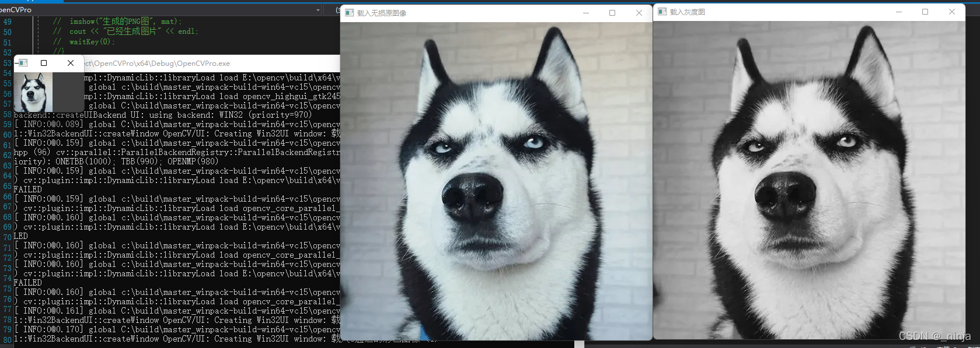
Task: Click console line starting '[ INFO:0@0.089] global'
Action: (177, 124)
